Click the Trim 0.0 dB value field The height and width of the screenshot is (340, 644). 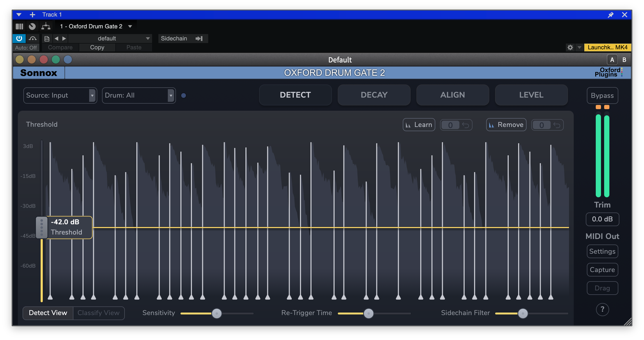[602, 219]
